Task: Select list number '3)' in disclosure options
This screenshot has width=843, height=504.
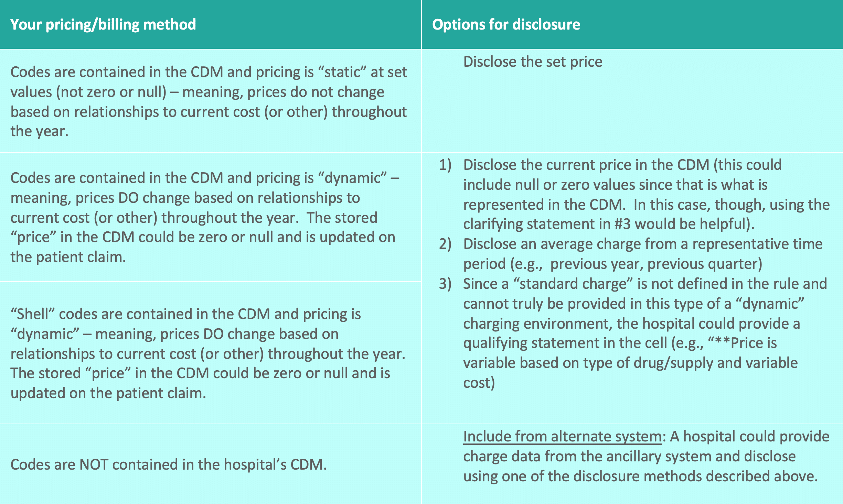Action: click(445, 284)
